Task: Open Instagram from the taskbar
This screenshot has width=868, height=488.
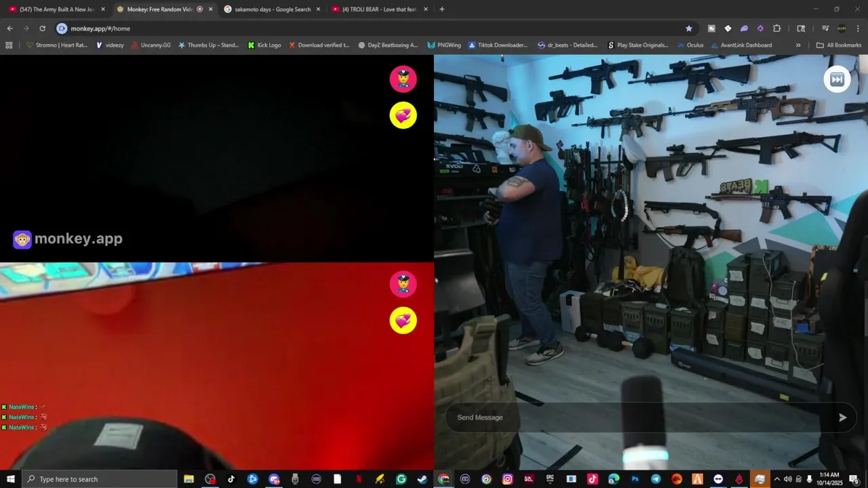Action: pos(507,479)
